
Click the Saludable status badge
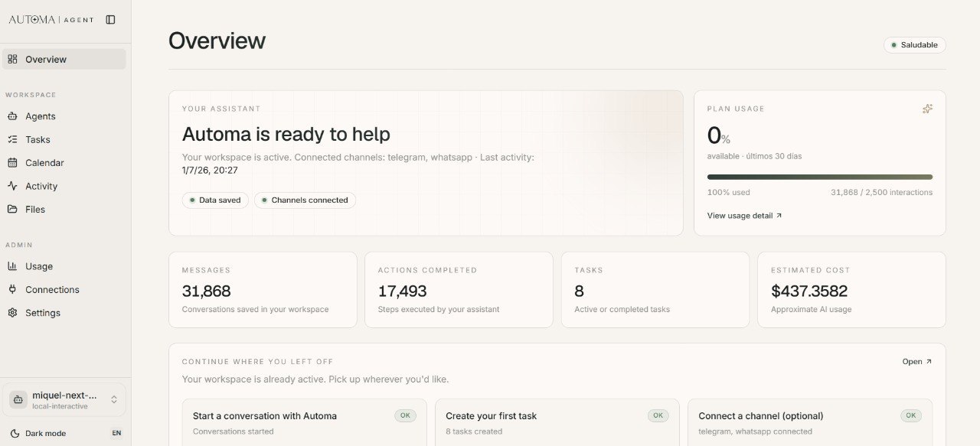click(x=915, y=45)
